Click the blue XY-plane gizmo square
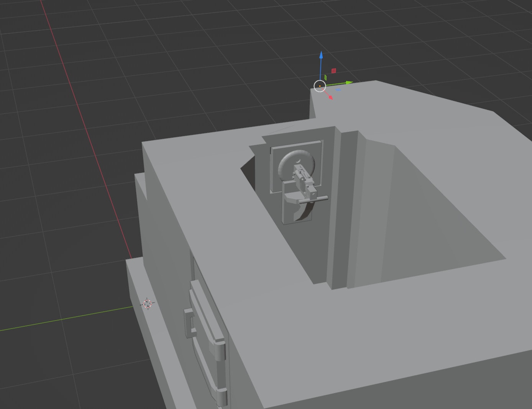Screen dimensions: 532x409 coord(338,90)
